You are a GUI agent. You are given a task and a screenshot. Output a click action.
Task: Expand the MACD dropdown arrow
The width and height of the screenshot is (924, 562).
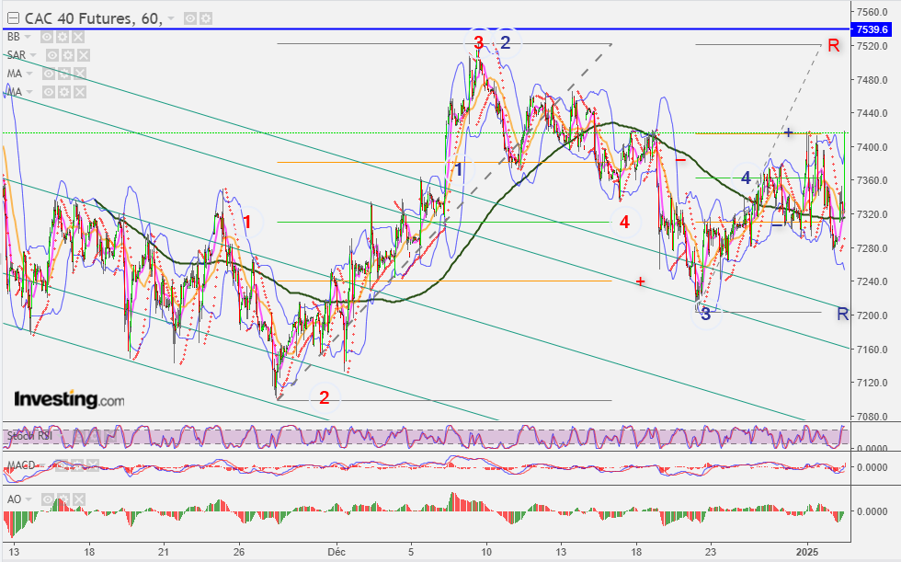point(43,465)
